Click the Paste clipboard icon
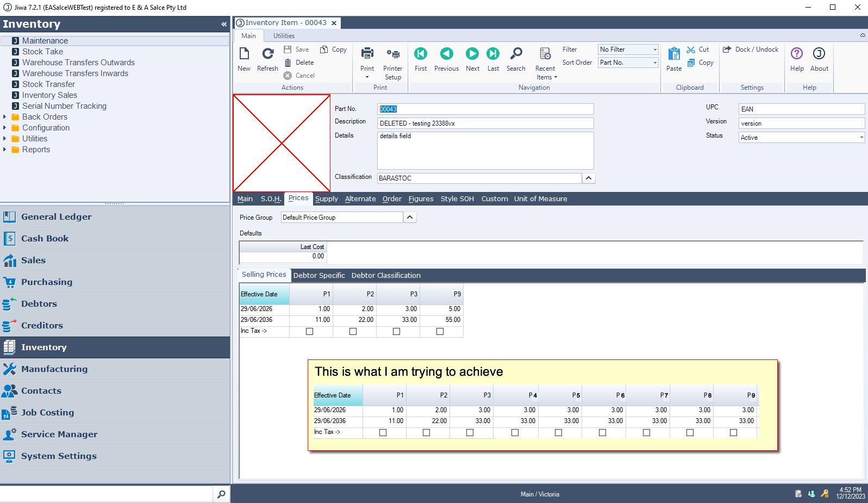Screen dimensions: 868x503 click(674, 54)
